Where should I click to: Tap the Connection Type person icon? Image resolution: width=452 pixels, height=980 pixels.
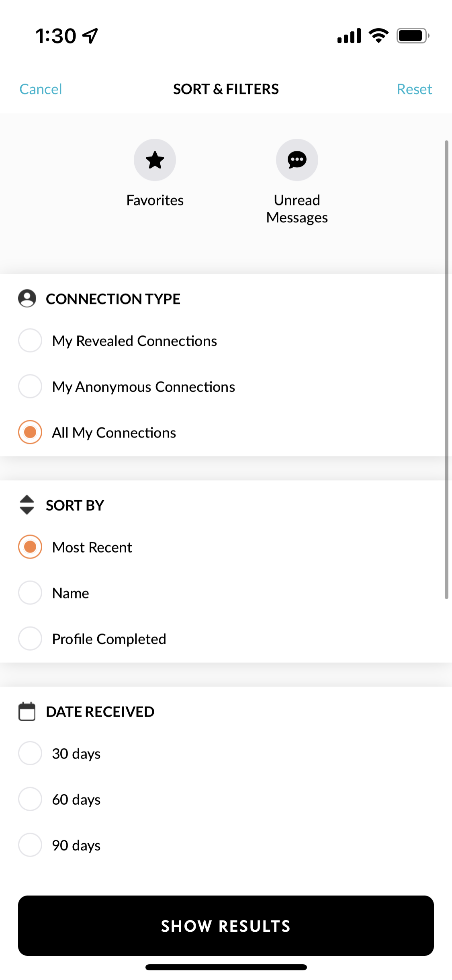(x=27, y=298)
